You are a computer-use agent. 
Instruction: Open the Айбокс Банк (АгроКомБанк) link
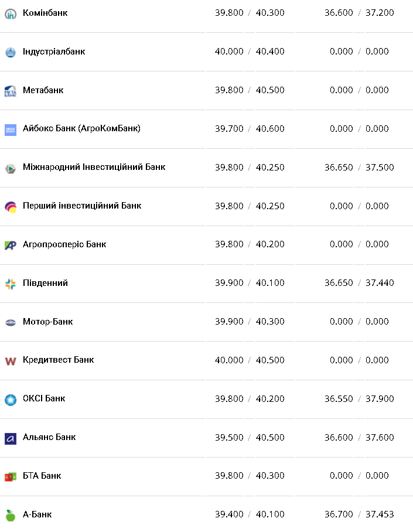(x=81, y=128)
